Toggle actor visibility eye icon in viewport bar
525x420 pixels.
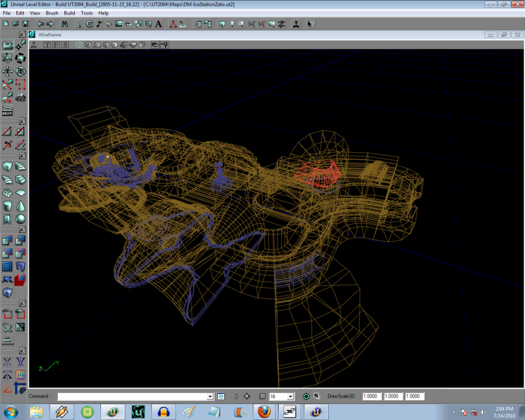click(155, 45)
